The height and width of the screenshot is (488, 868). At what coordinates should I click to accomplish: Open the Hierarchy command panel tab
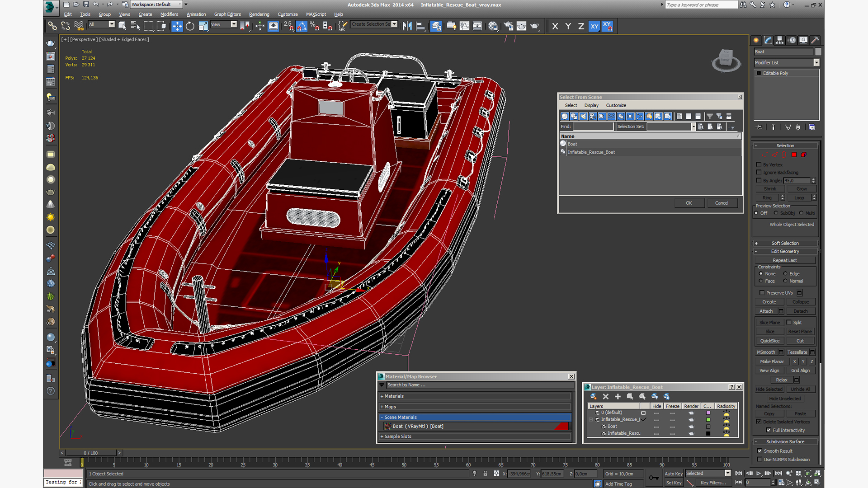tap(780, 40)
